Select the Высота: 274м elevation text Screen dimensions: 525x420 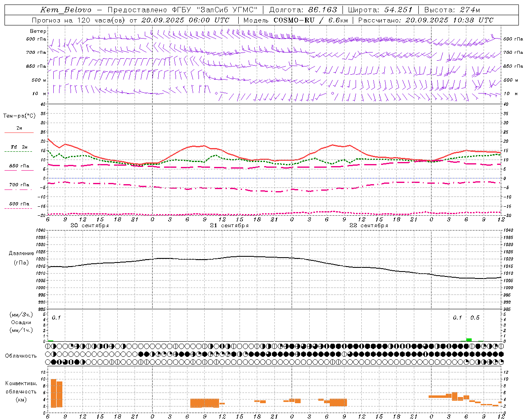point(452,10)
